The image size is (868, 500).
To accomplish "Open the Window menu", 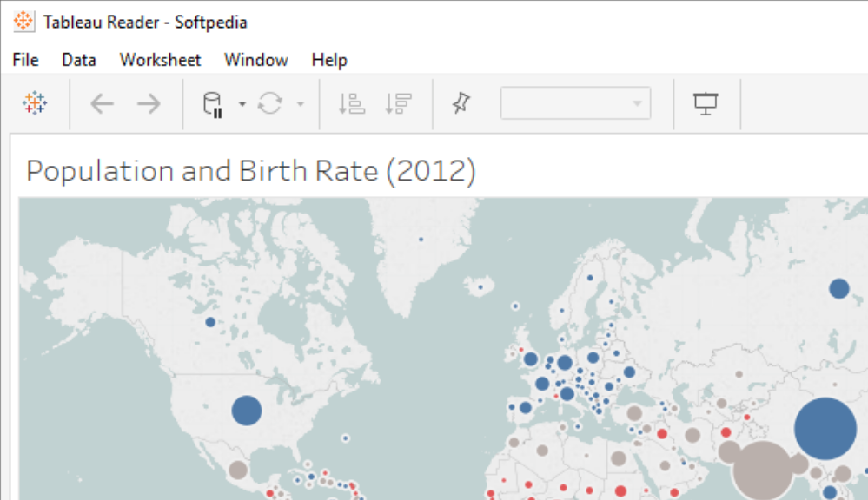I will coord(255,60).
